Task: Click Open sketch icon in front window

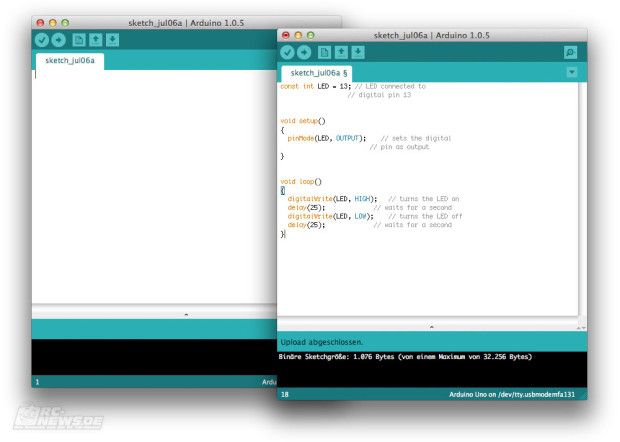Action: point(341,52)
